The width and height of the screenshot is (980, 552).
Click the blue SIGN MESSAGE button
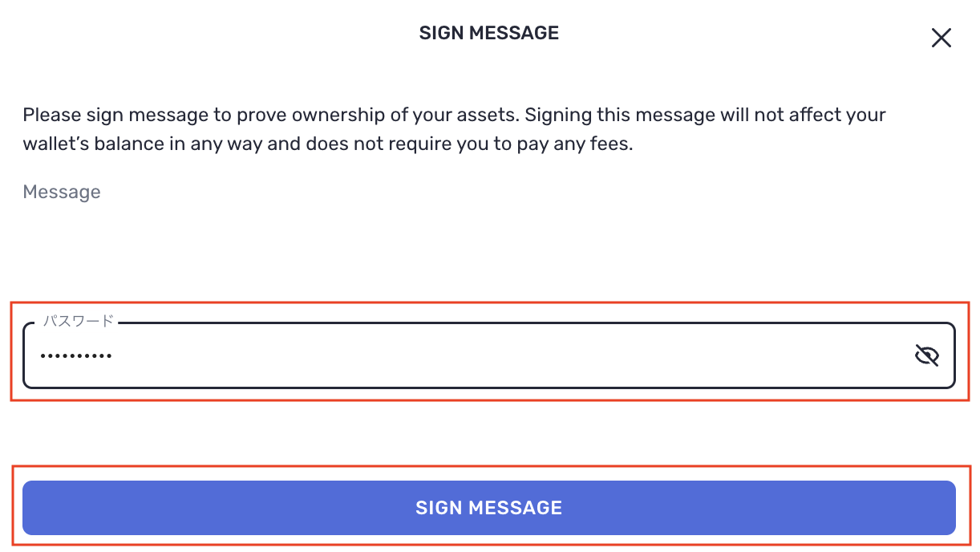click(x=488, y=508)
